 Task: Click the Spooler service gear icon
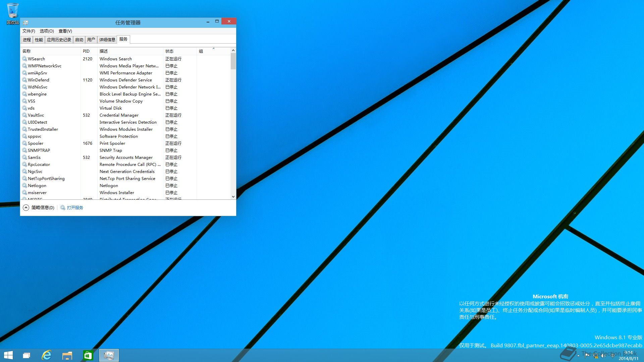point(24,143)
